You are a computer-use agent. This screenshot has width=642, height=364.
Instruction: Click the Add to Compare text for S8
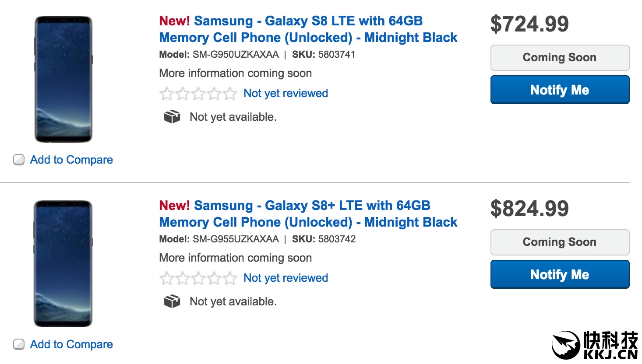tap(71, 160)
